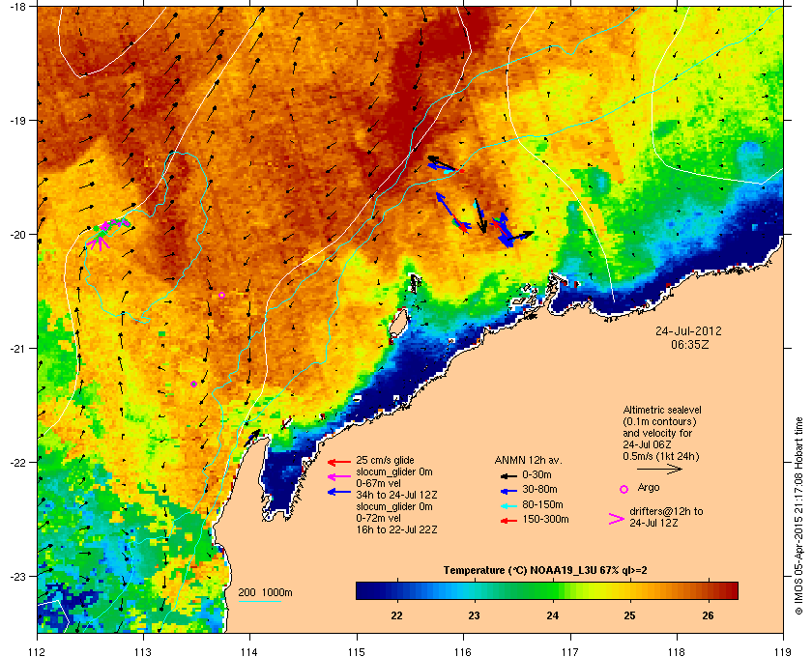Image resolution: width=812 pixels, height=657 pixels.
Task: Click the red 25 cm/s glide legend arrow
Action: (339, 462)
